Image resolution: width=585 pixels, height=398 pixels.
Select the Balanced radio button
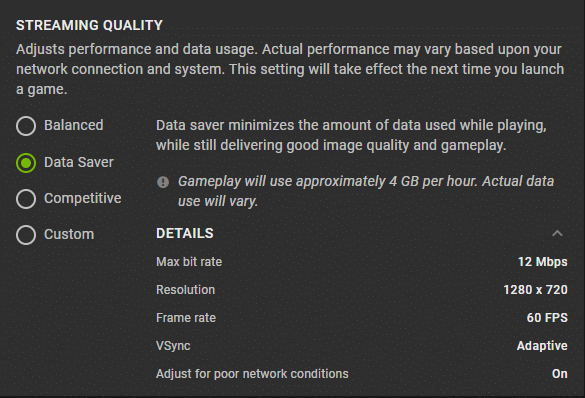[x=26, y=126]
